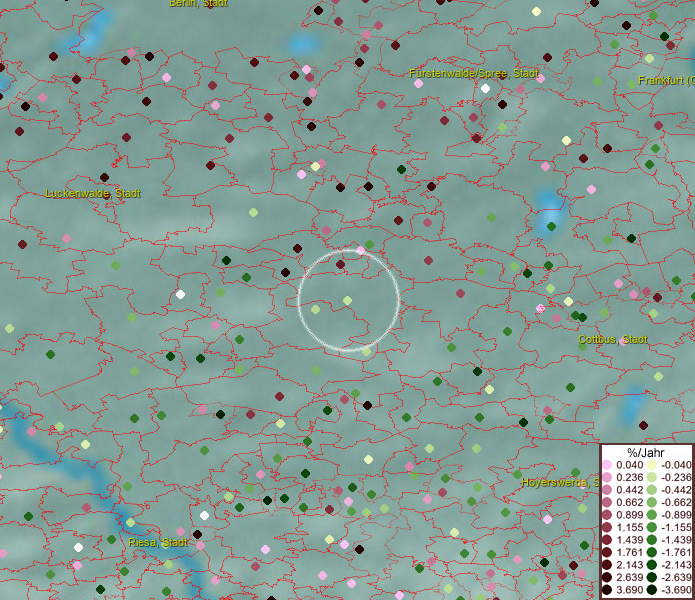695x600 pixels.
Task: Select white data point right of Fürstenwalde label
Action: click(485, 89)
